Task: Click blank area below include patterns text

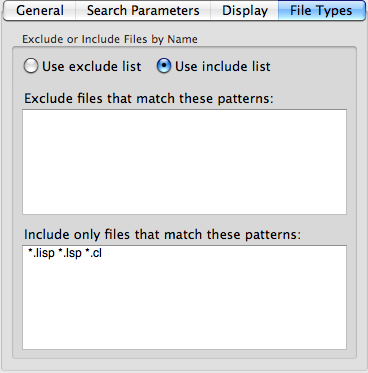Action: [184, 307]
